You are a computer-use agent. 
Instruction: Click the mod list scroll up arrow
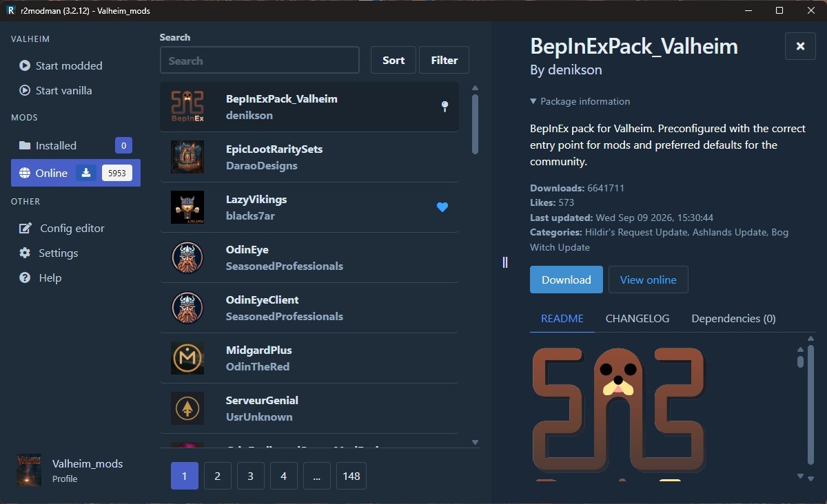coord(475,88)
